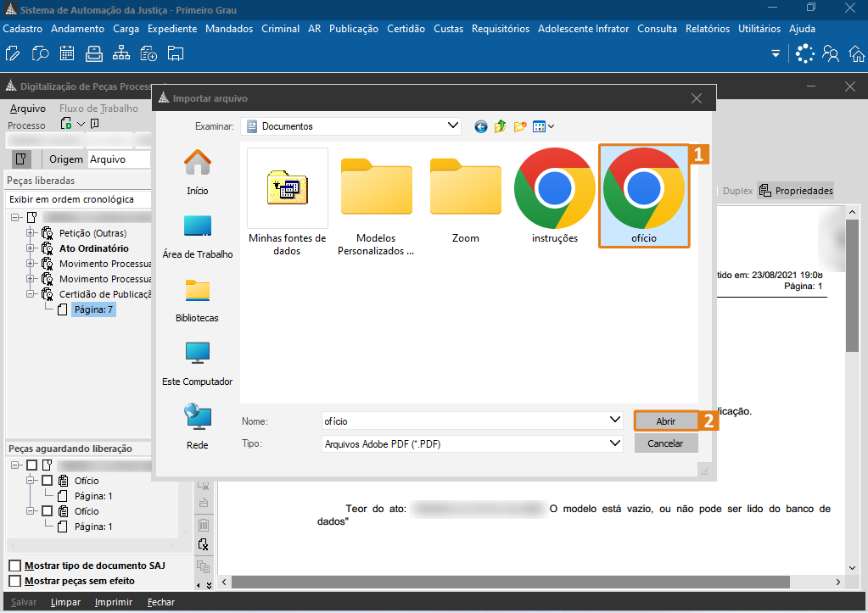Enable Mostrar tipo de documento SAJ
The height and width of the screenshot is (613, 868).
pos(15,566)
